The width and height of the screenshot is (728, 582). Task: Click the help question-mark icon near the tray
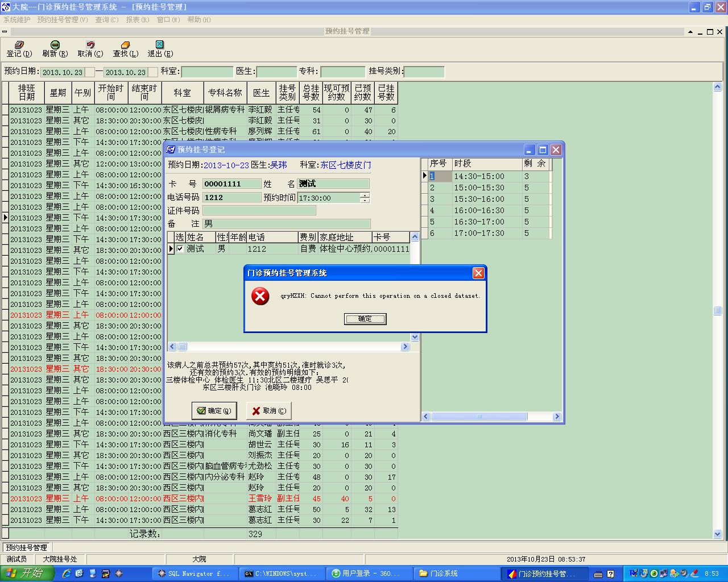pyautogui.click(x=610, y=574)
